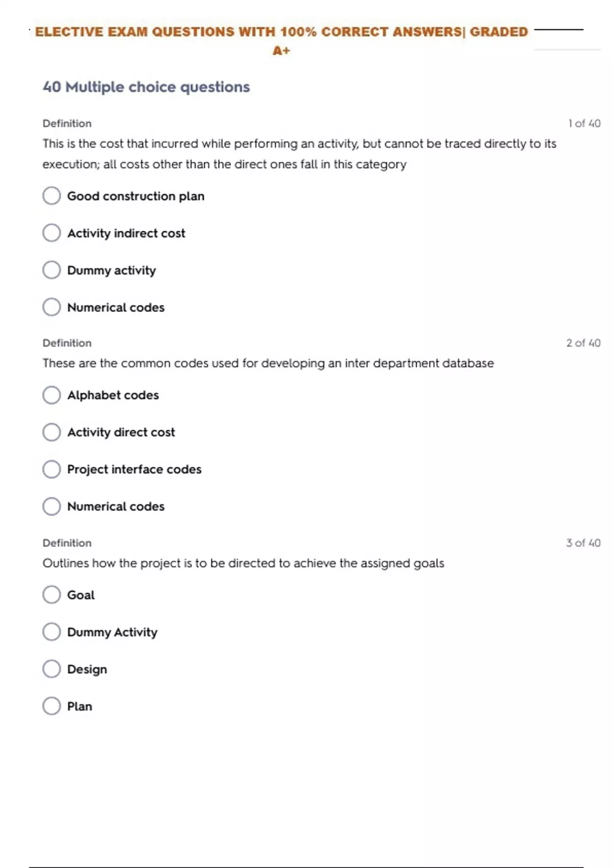613x868 pixels.
Task: Choose 'Activity indirect cost' answer
Action: 52,233
